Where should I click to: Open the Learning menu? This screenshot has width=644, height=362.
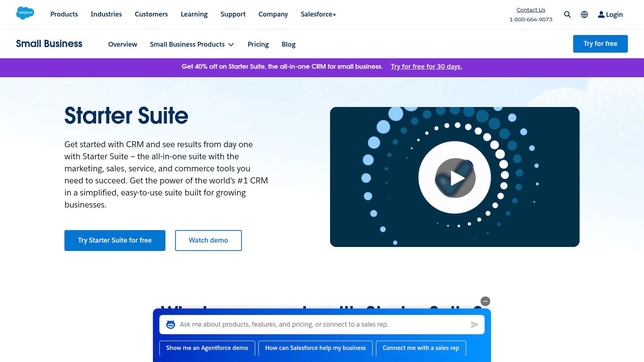pyautogui.click(x=194, y=14)
